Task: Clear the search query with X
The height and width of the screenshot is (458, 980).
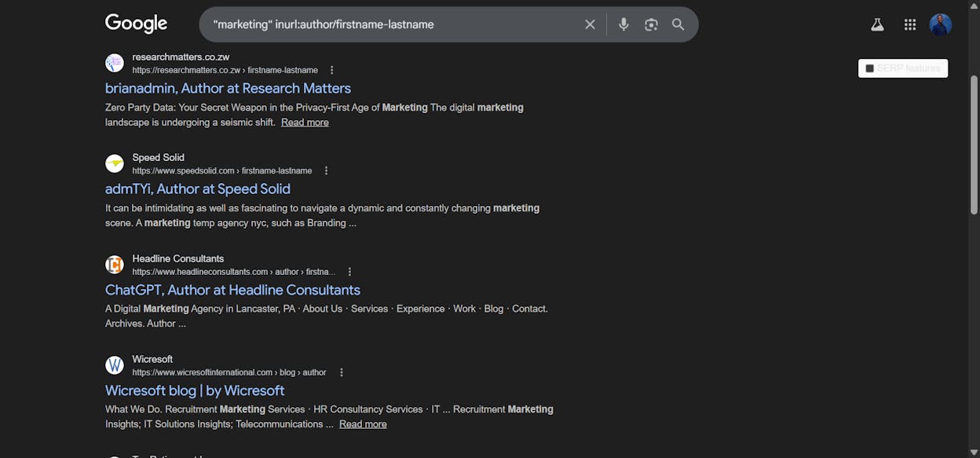Action: (590, 24)
